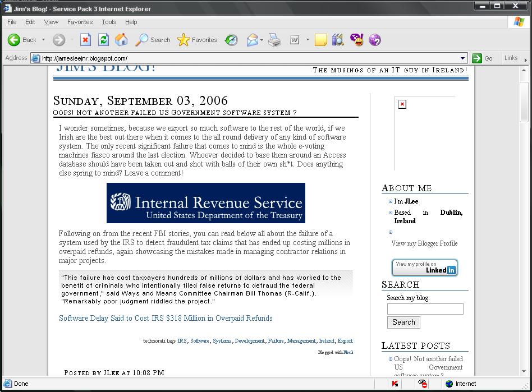532x392 pixels.
Task: Open the Tools menu
Action: click(109, 22)
